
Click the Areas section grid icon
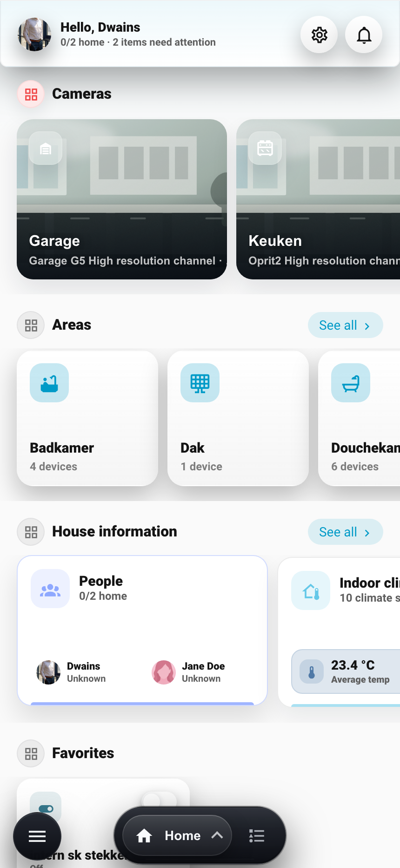(x=31, y=325)
